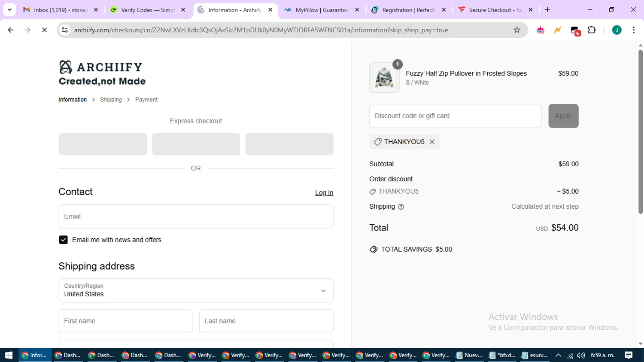Bookmark this page with the star icon
This screenshot has height=362, width=644.
click(517, 30)
